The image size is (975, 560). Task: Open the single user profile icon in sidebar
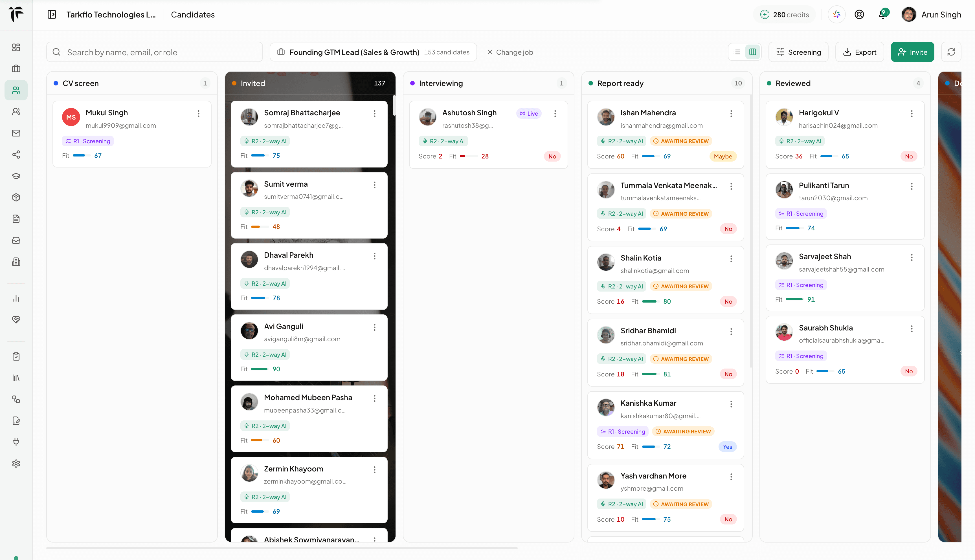pyautogui.click(x=16, y=112)
